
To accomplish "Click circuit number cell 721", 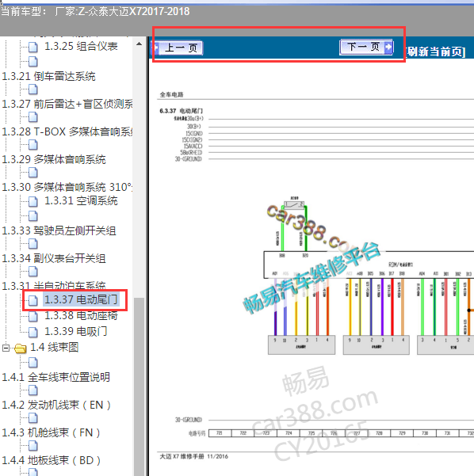I will [x=220, y=433].
